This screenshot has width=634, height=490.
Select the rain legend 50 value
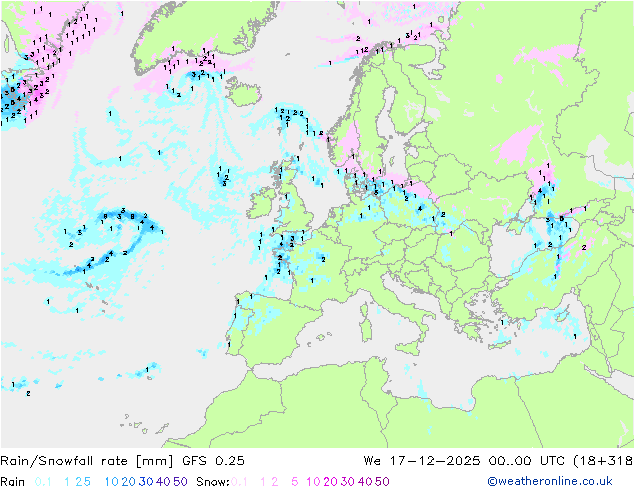point(180,482)
